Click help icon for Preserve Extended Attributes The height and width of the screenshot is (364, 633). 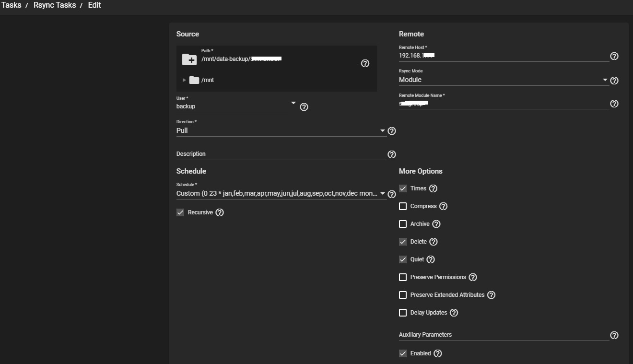pos(491,295)
